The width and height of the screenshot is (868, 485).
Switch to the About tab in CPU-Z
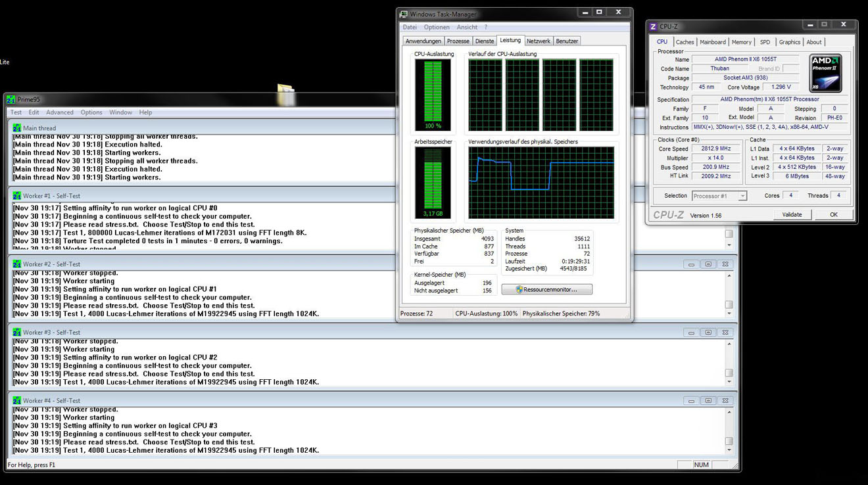(814, 42)
